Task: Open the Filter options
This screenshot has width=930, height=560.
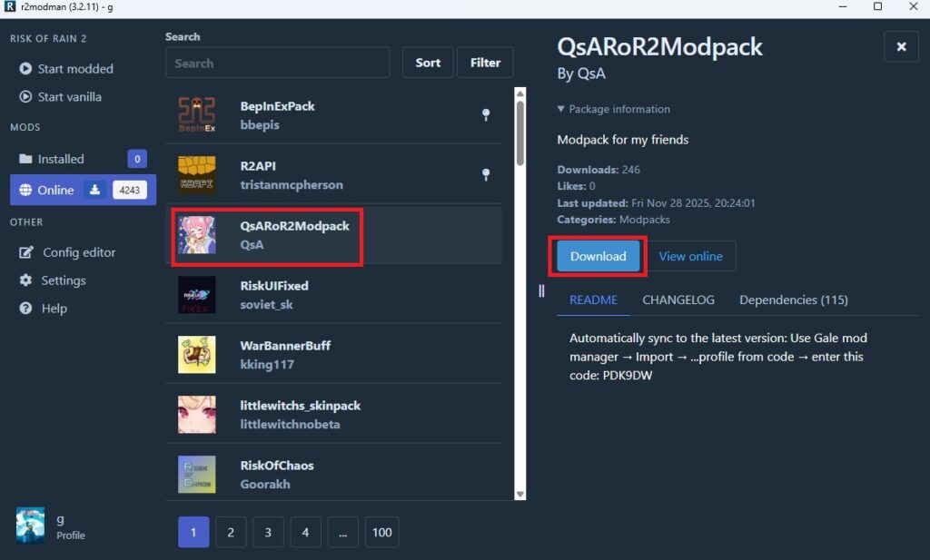Action: click(x=485, y=63)
